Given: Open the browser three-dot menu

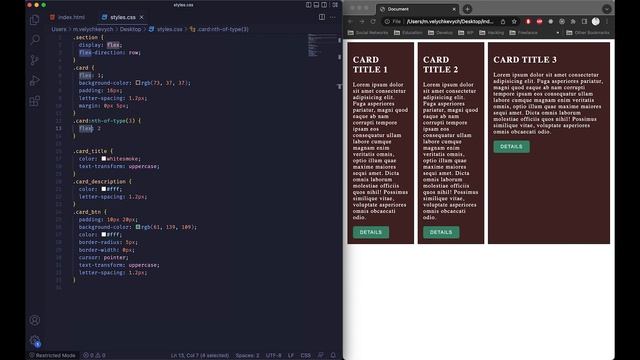Looking at the screenshot, I should coord(607,21).
